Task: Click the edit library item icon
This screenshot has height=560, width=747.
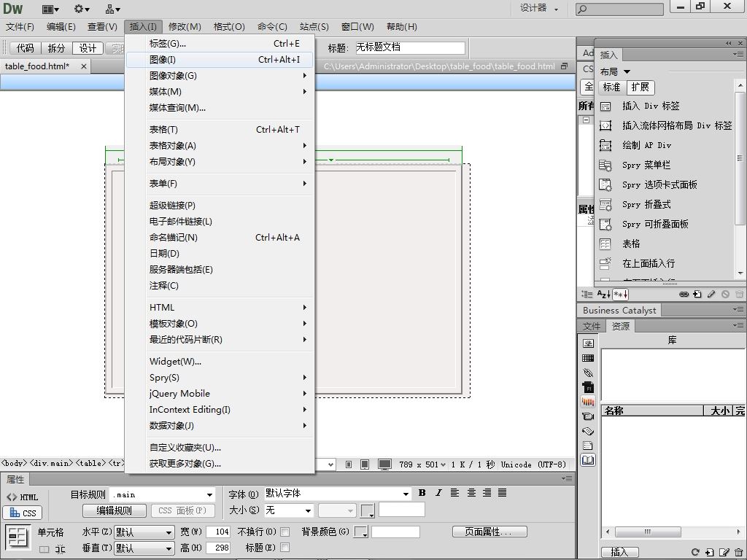Action: (x=724, y=552)
